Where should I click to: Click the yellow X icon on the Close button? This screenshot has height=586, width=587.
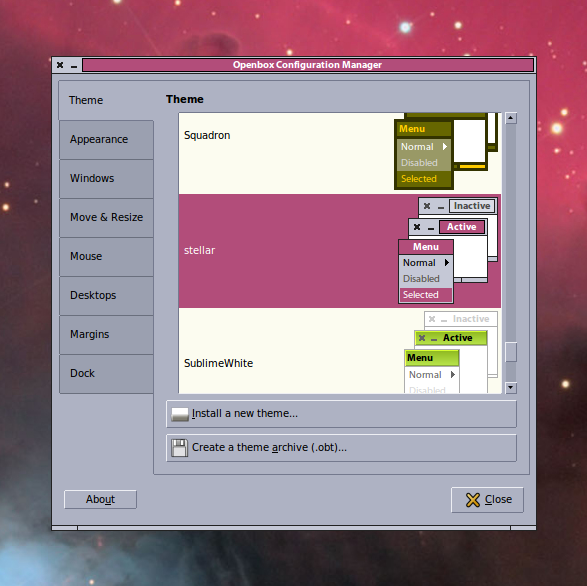472,500
